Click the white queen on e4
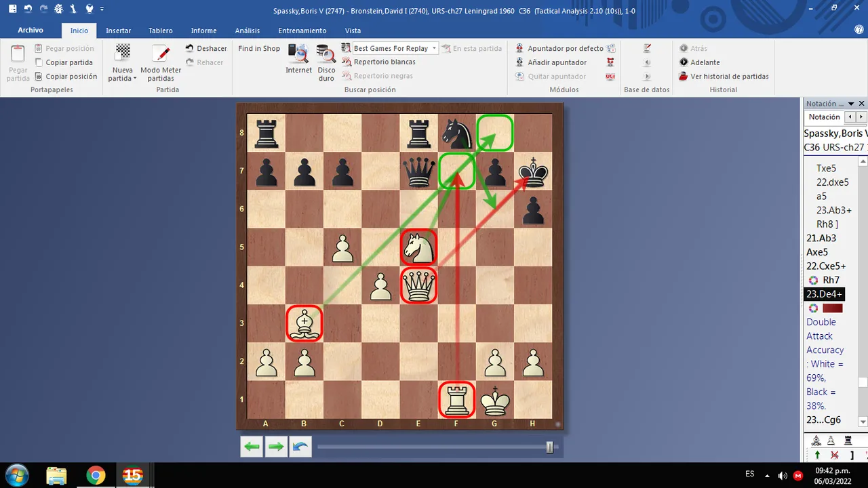The height and width of the screenshot is (488, 868). (x=418, y=285)
